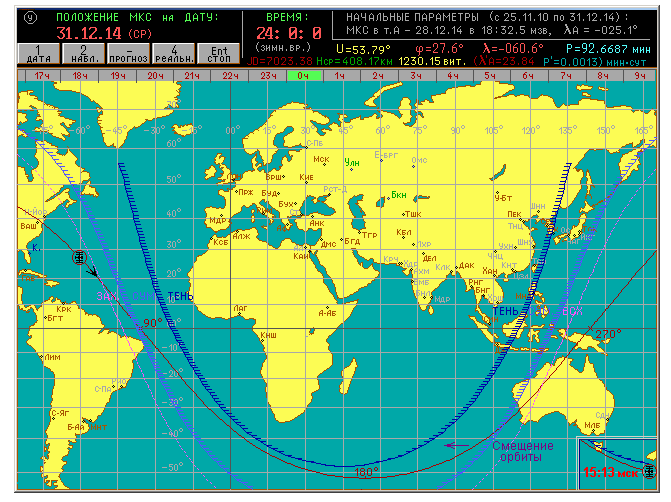Screen dimensions: 671x502
Task: Click the JD=7023.38 value
Action: [x=280, y=62]
